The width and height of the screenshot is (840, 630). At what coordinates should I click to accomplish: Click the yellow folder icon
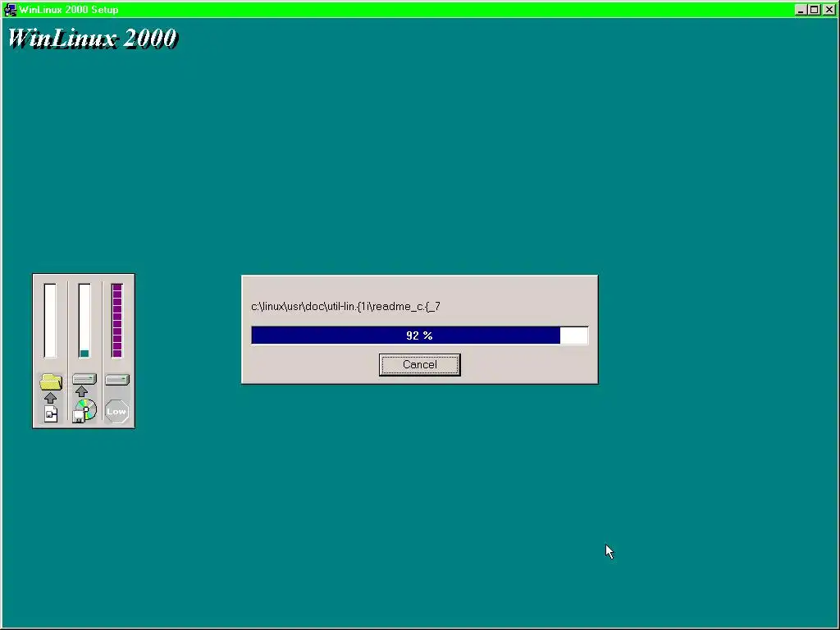click(x=51, y=382)
